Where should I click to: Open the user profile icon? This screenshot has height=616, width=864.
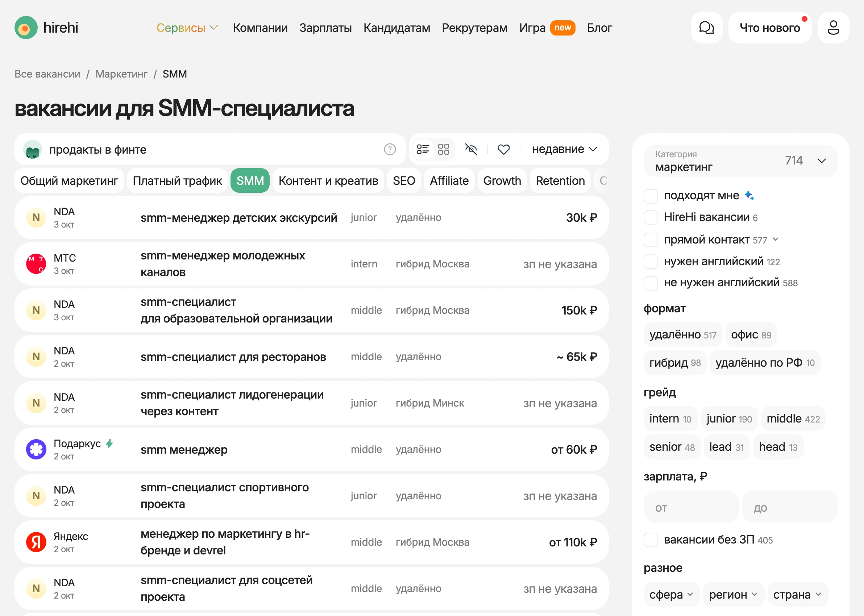click(x=833, y=28)
